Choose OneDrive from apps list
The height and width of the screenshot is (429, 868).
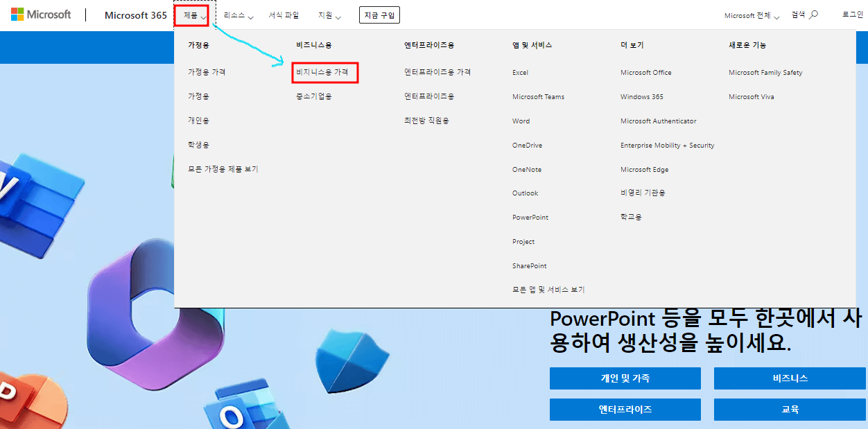point(528,145)
